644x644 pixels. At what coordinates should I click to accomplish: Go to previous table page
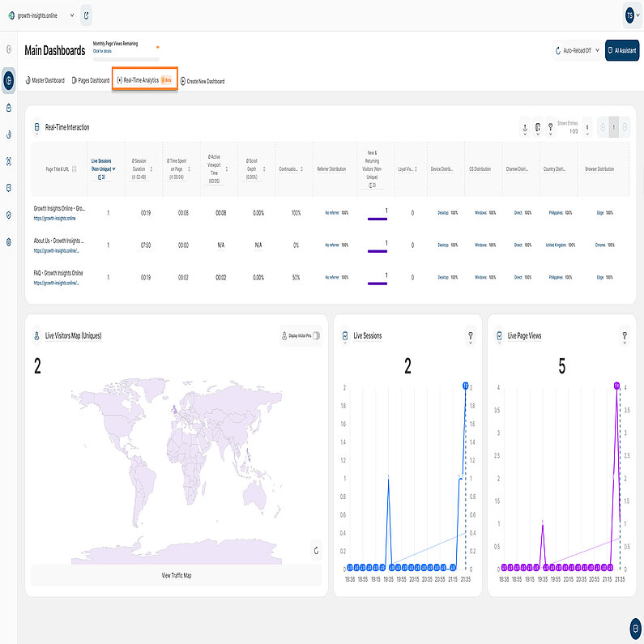coord(603,127)
